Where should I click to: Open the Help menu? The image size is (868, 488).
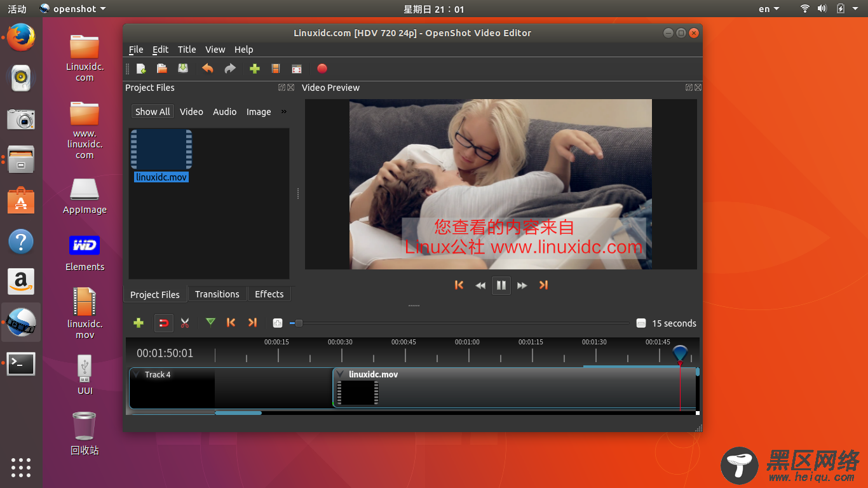pos(244,50)
